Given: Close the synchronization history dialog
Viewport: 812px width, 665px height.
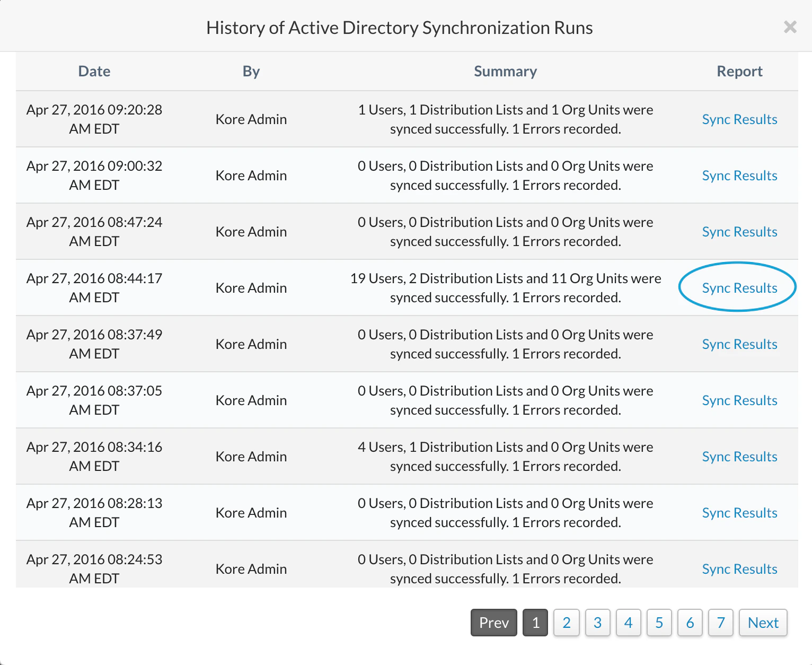Looking at the screenshot, I should pyautogui.click(x=790, y=27).
